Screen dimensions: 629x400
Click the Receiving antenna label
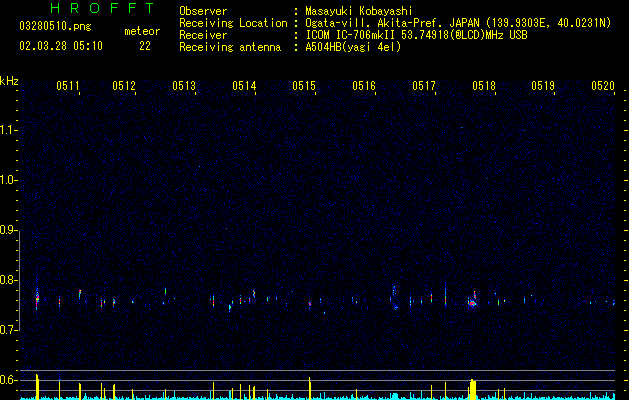[230, 47]
